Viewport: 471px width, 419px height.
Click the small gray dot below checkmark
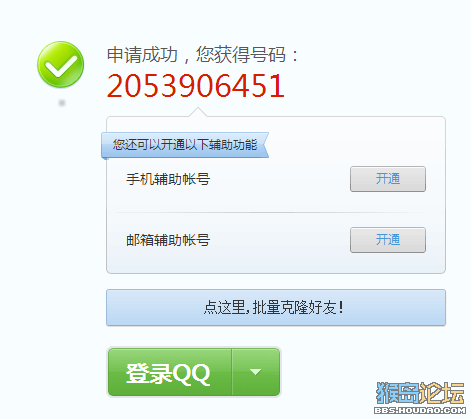click(x=62, y=103)
